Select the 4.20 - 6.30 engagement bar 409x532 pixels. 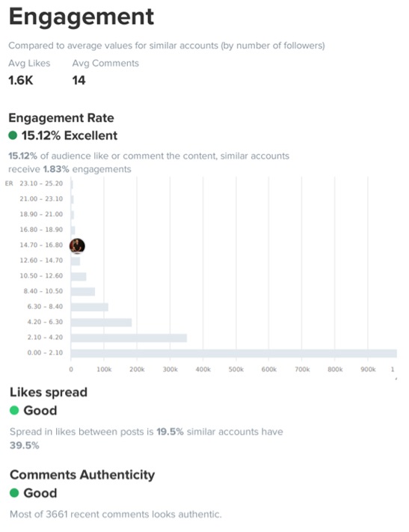click(x=101, y=322)
